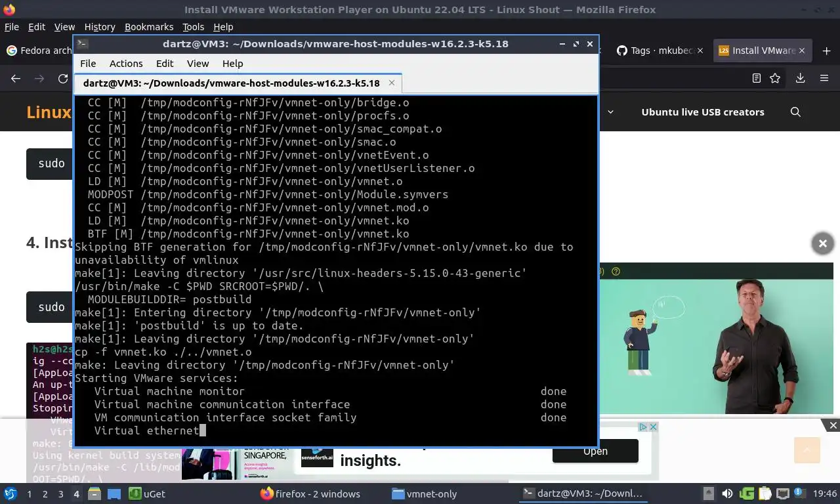Click the ad Open button
This screenshot has width=840, height=504.
(x=595, y=451)
